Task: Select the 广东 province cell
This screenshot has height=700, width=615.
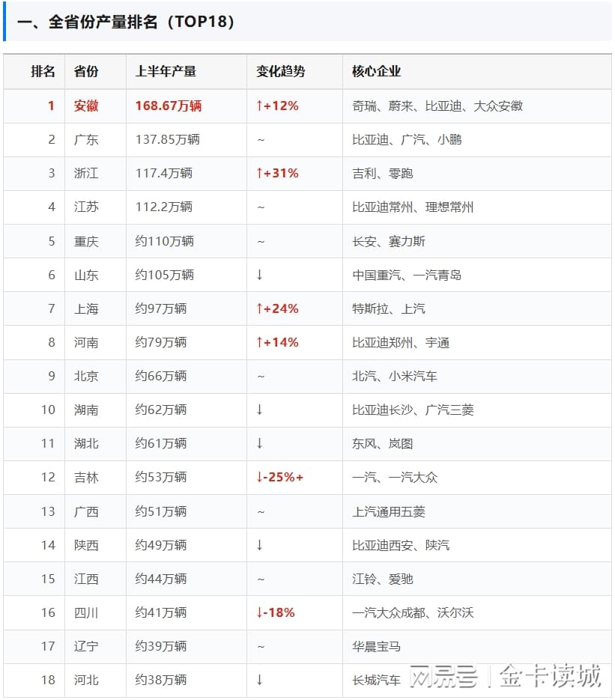Action: pyautogui.click(x=86, y=140)
